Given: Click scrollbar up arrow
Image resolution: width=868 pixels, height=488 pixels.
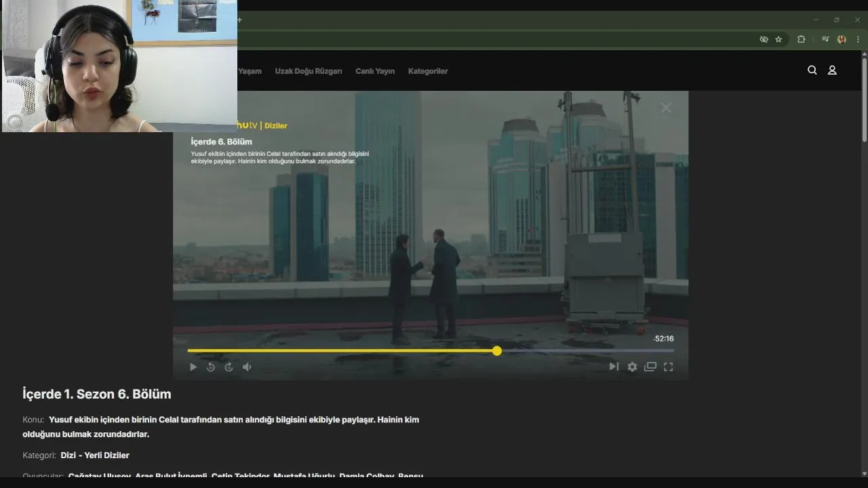Looking at the screenshot, I should click(864, 54).
